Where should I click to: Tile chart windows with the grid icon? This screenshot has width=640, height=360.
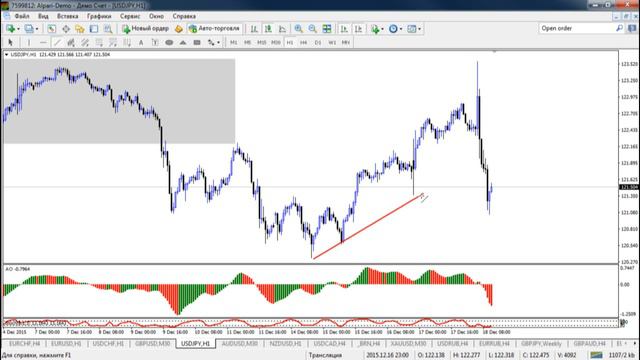pyautogui.click(x=327, y=29)
